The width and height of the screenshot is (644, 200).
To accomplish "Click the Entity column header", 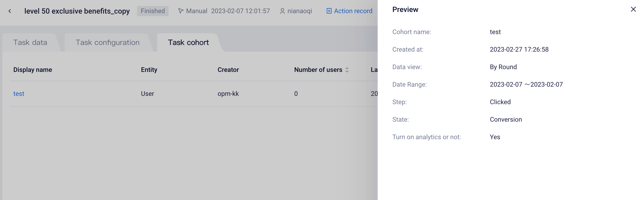I will 149,70.
